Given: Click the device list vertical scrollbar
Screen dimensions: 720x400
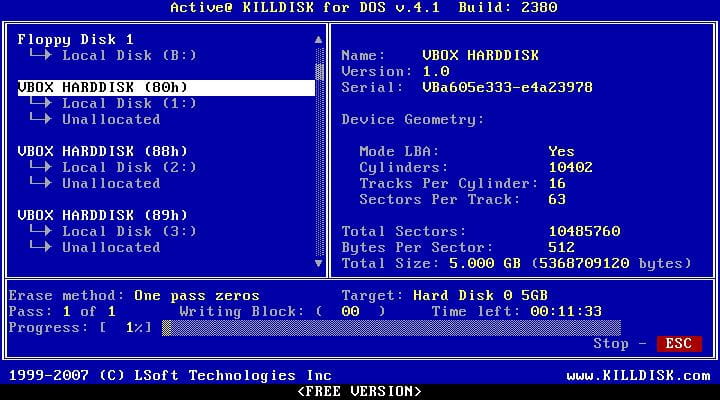Looking at the screenshot, I should 320,150.
